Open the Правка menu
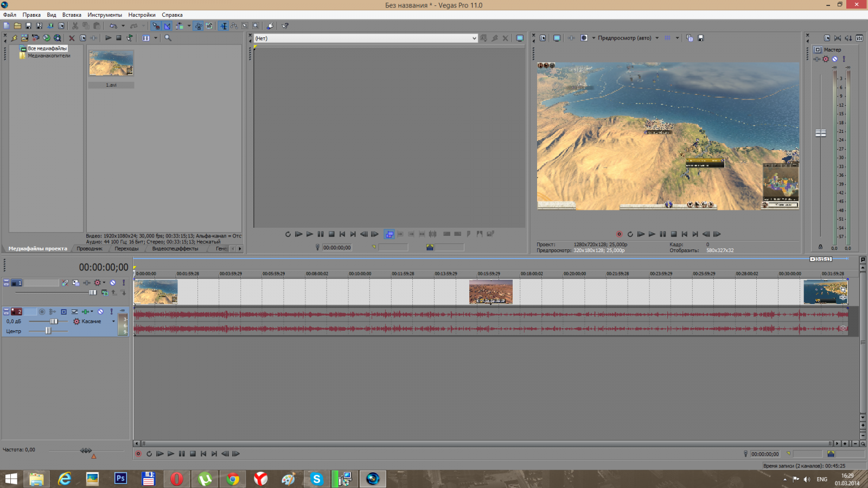 [x=31, y=15]
